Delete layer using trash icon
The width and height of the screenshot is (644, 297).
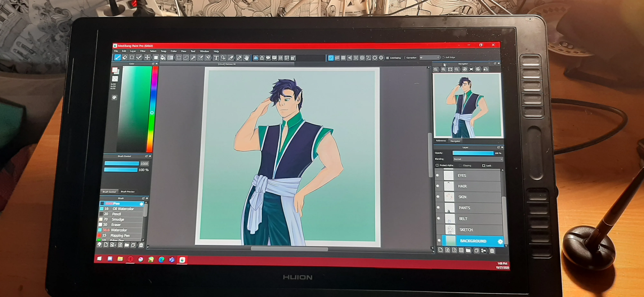click(492, 250)
